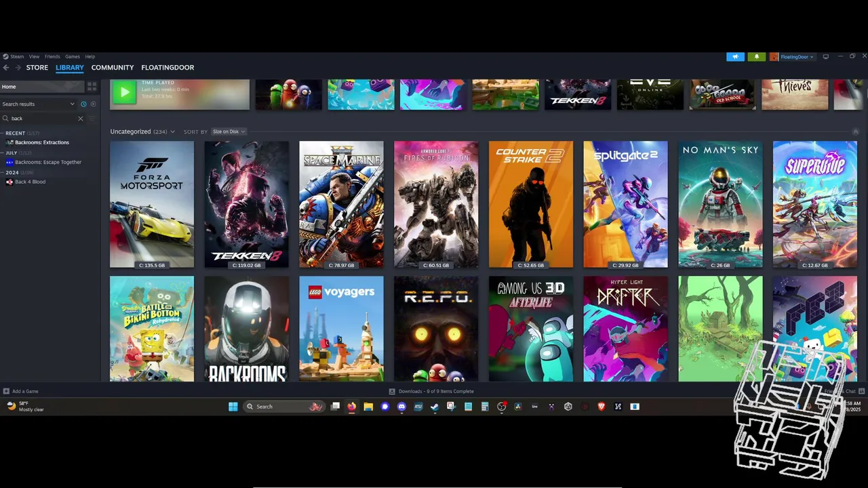
Task: Click Add a Game link
Action: (25, 391)
